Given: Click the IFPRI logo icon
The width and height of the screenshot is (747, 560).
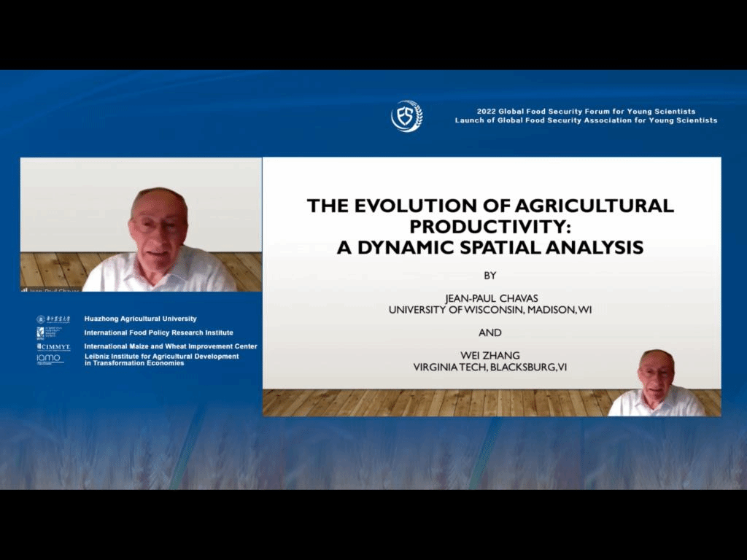Looking at the screenshot, I should [41, 332].
